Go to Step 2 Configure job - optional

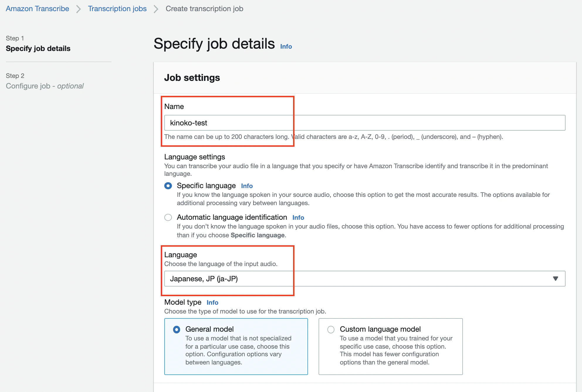tap(45, 86)
